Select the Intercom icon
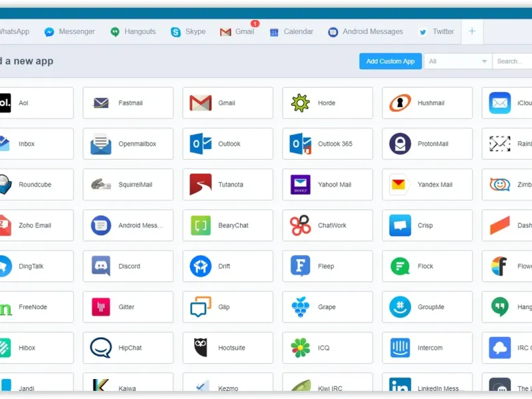The image size is (532, 399). coord(400,348)
